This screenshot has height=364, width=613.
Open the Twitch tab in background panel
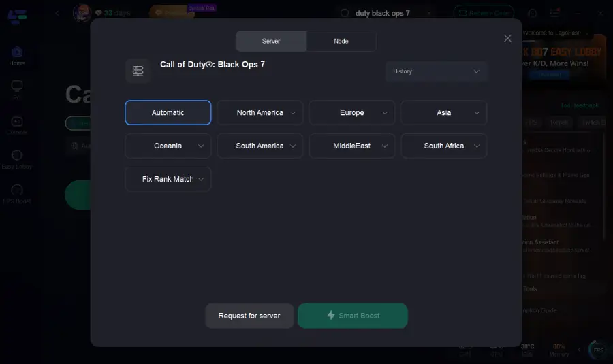[593, 122]
